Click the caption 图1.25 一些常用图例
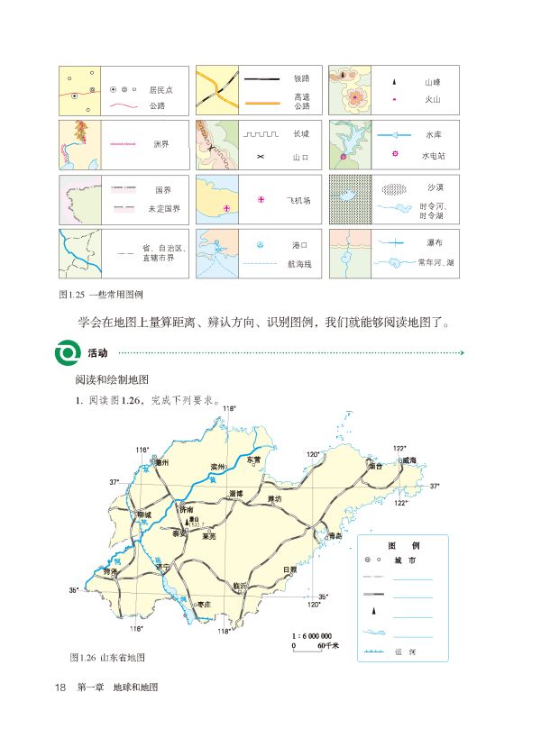This screenshot has height=756, width=541. coord(101,295)
